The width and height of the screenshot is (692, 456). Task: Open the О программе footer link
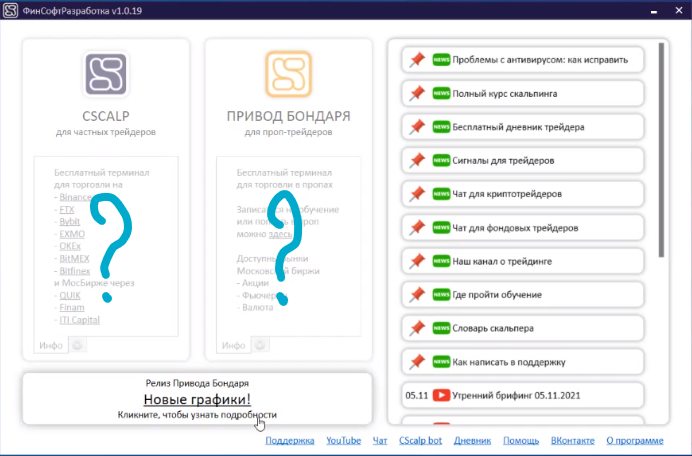pos(635,441)
